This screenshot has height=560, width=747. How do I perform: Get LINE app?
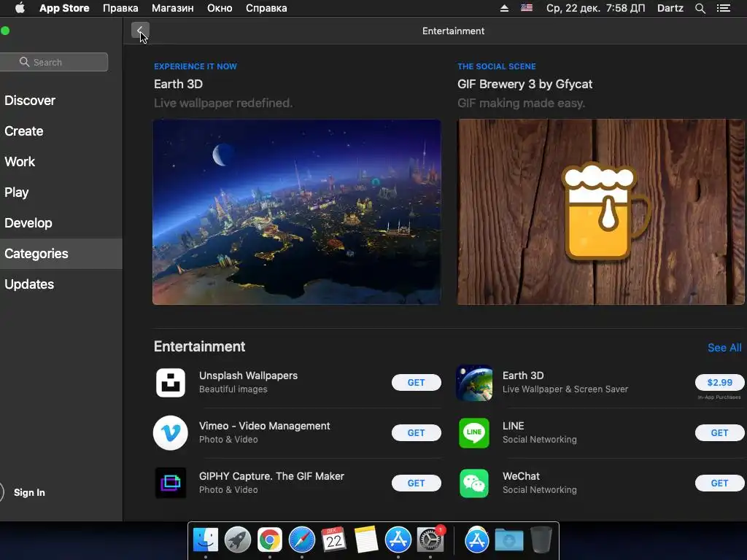[x=719, y=433]
